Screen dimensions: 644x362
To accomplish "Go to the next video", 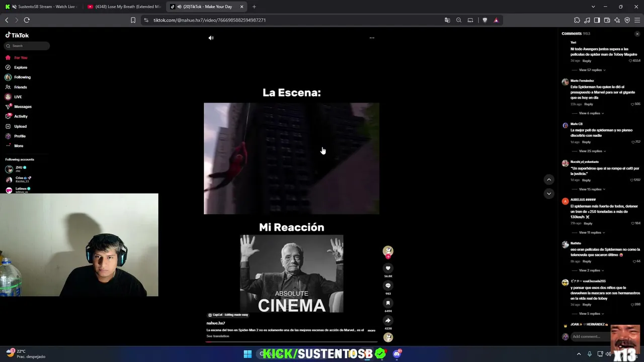I will tap(549, 194).
